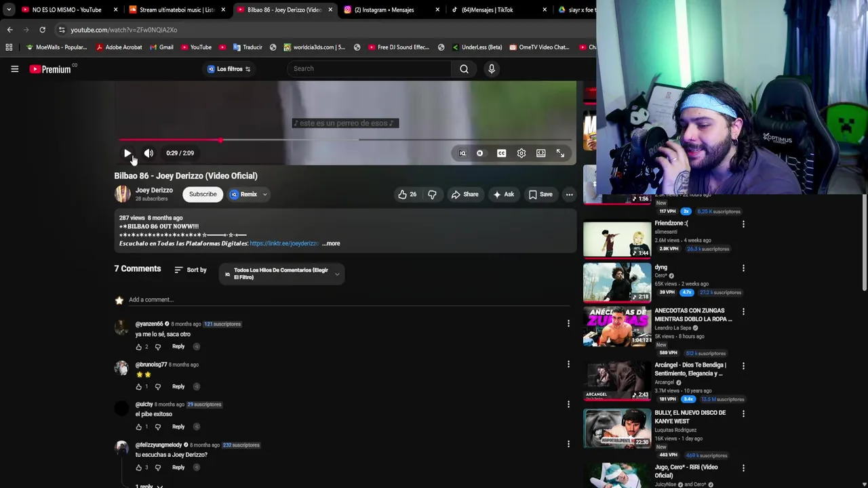
Task: Open options menu for @brunoisg77 comment
Action: coord(568,365)
